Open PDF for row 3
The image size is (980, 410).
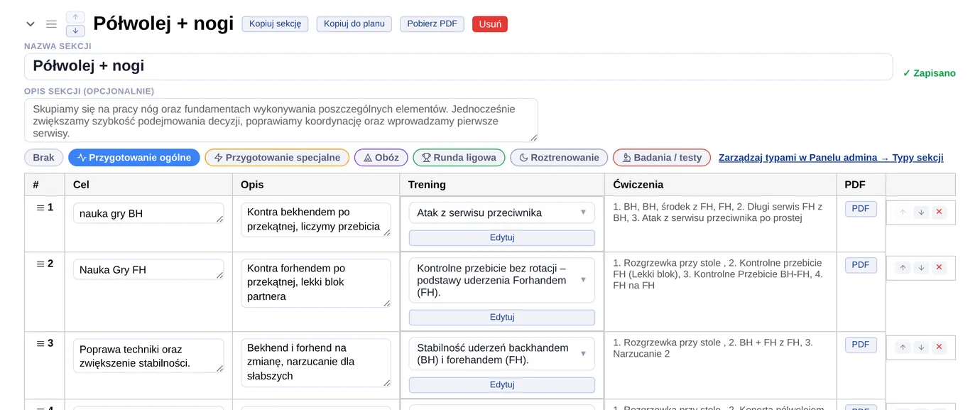(x=861, y=345)
